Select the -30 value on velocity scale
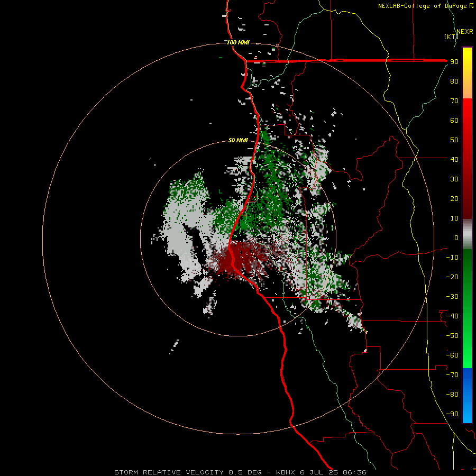This screenshot has width=476, height=476. pyautogui.click(x=452, y=297)
